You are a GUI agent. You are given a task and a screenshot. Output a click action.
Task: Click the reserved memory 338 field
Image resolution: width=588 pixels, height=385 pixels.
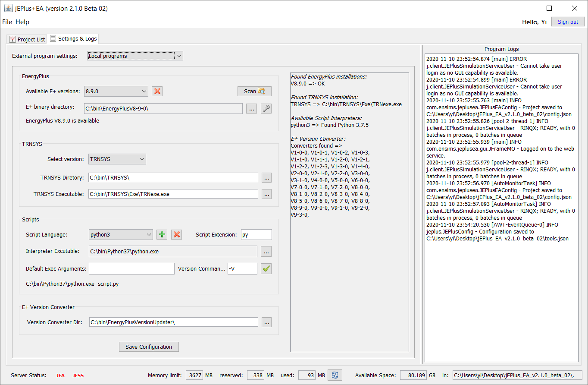(256, 375)
